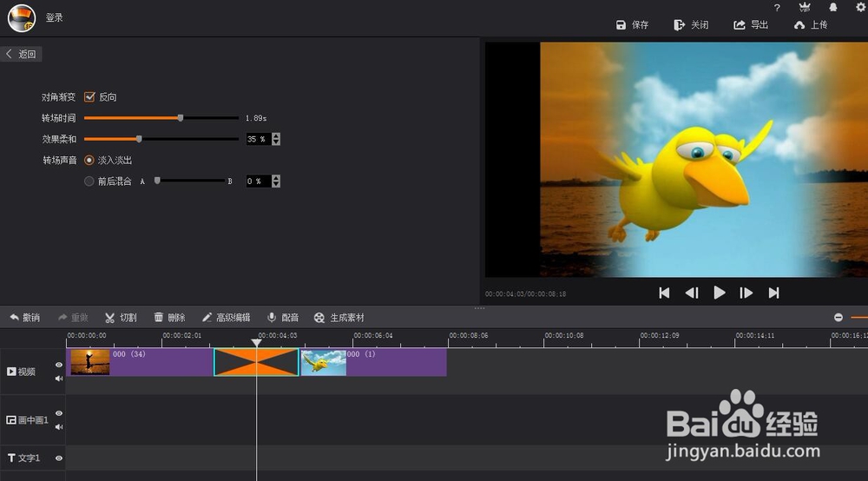
Task: Click the 生成素材 generate material tool
Action: pos(339,318)
